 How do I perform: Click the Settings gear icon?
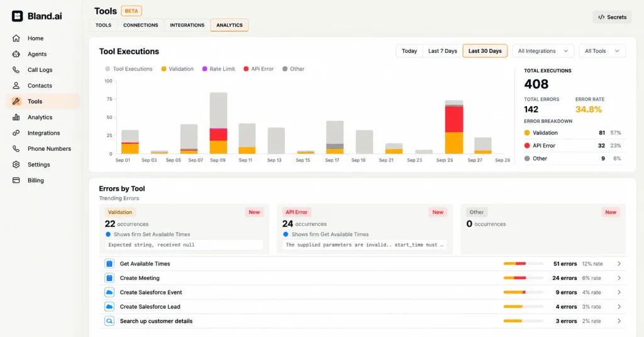pyautogui.click(x=16, y=165)
